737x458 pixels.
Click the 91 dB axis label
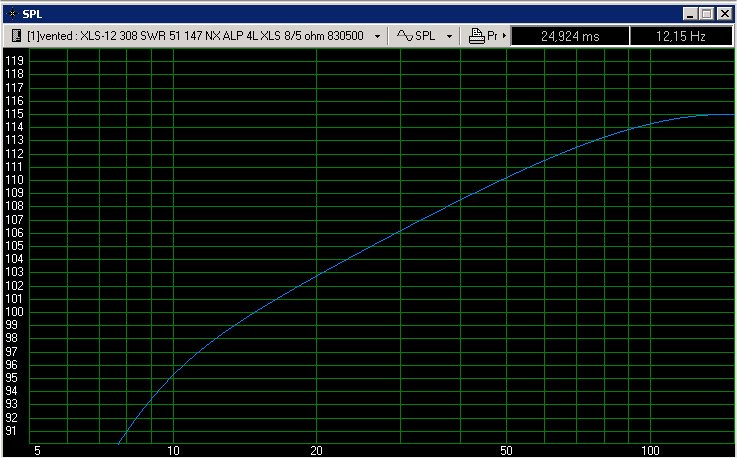[11, 431]
